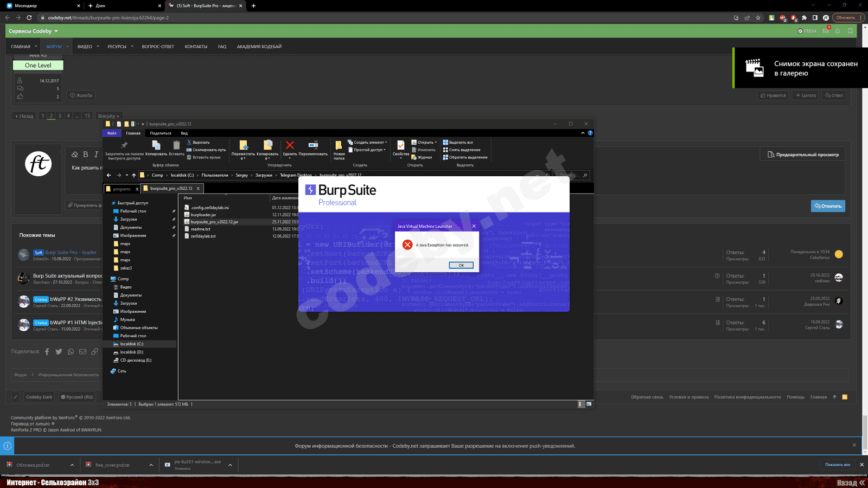Open the forum mail inbox envelope icon
The height and width of the screenshot is (488, 868).
826,31
